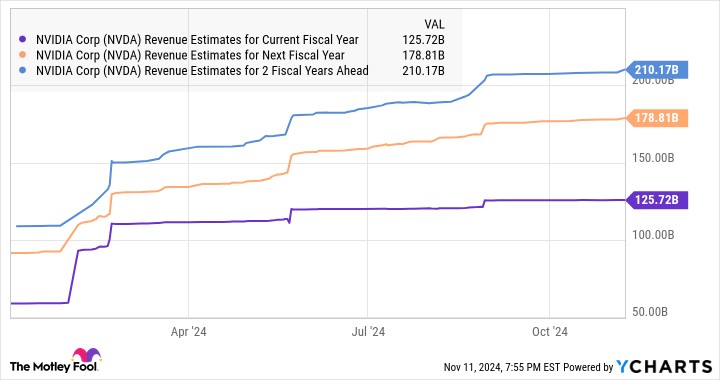720x380 pixels.
Task: Select the orange 178.81B value flag
Action: (x=657, y=118)
